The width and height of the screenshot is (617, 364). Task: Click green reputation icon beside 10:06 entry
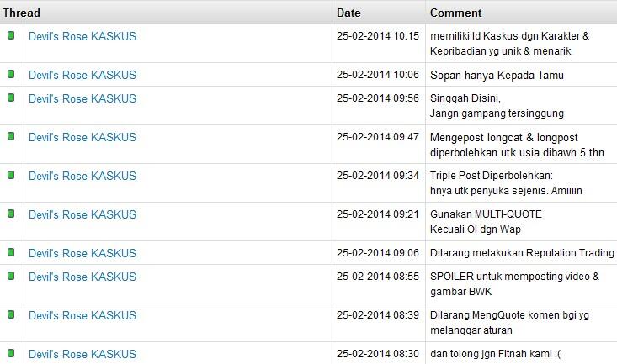click(11, 74)
